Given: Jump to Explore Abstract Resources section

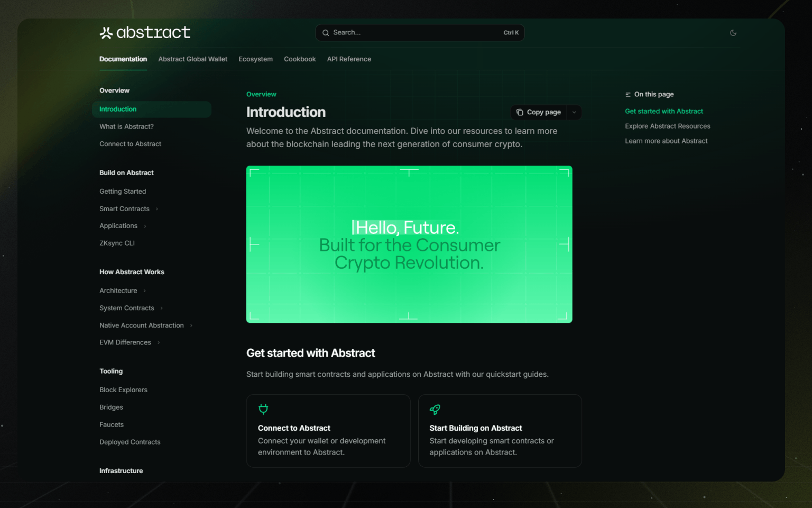Looking at the screenshot, I should pos(667,126).
